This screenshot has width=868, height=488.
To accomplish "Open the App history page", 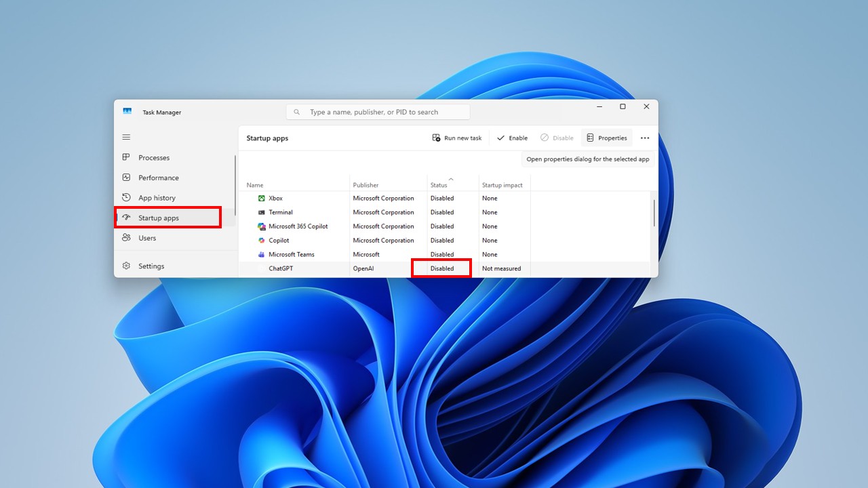I will point(157,198).
